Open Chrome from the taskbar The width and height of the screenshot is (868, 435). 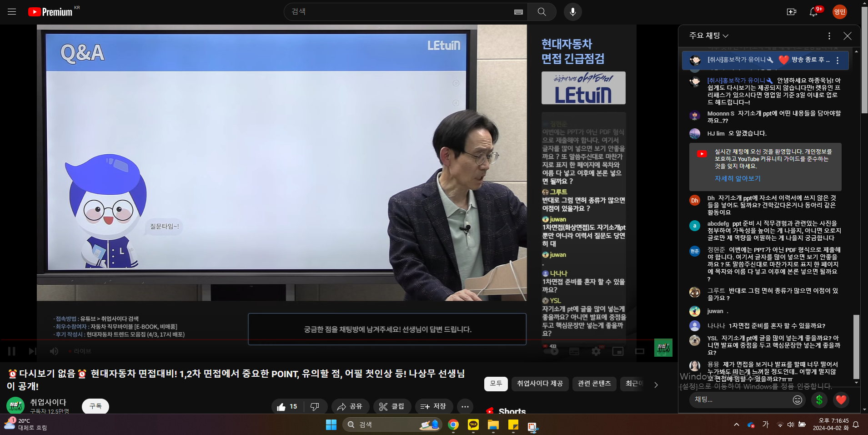(453, 425)
